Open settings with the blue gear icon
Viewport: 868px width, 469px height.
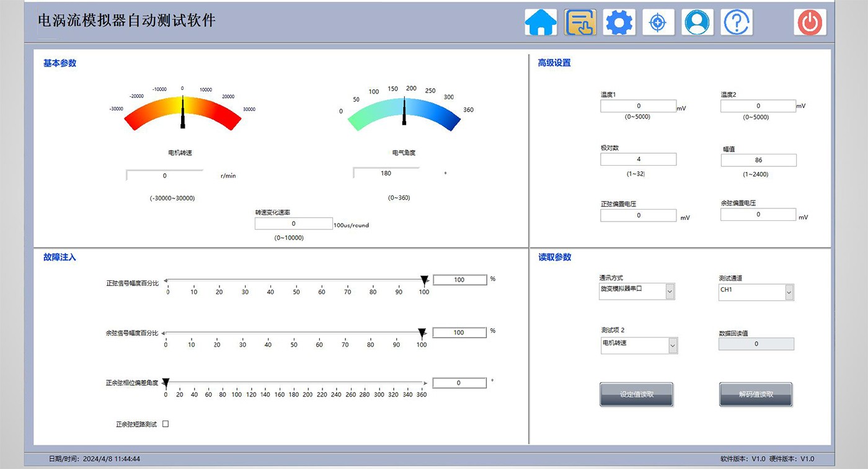(x=619, y=23)
